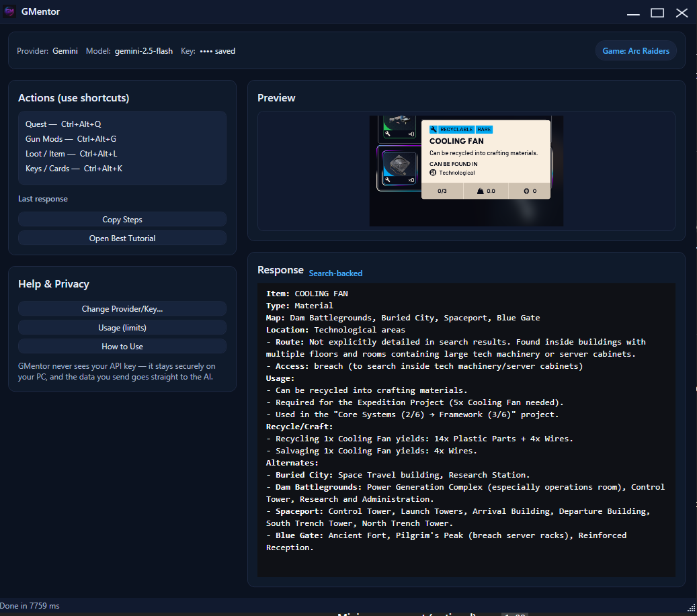The image size is (697, 616).
Task: Click the wrench icon under the Cooling Fan thumbnail
Action: click(387, 180)
